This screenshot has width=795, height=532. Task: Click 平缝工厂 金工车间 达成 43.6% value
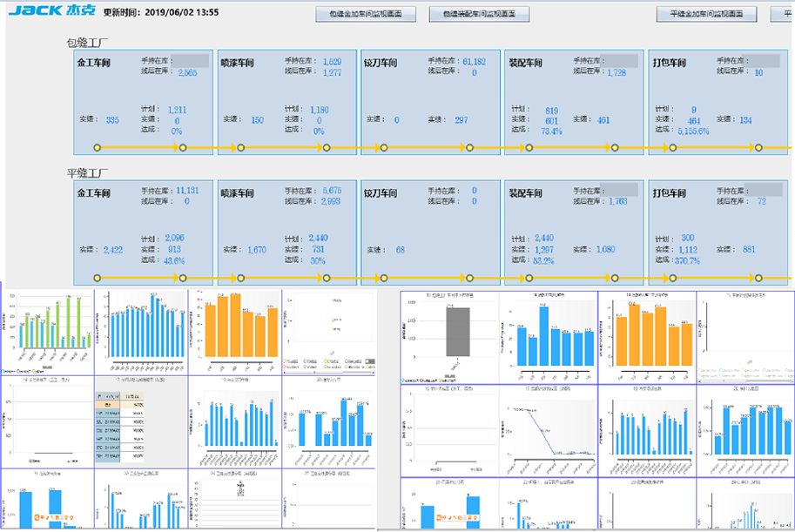tap(172, 260)
